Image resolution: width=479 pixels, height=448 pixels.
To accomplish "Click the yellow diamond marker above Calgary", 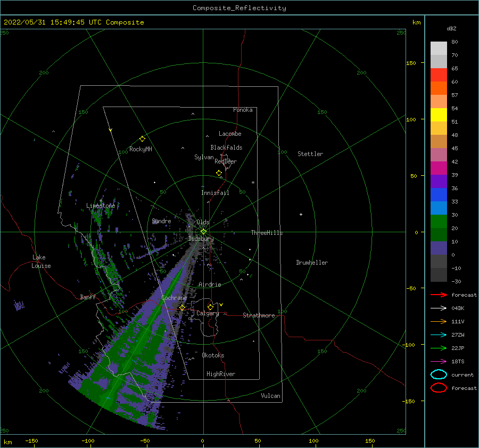I will tap(210, 307).
